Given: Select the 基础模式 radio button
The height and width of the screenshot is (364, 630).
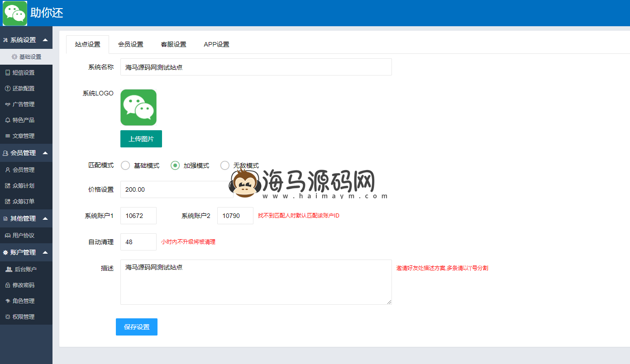Looking at the screenshot, I should (x=125, y=165).
